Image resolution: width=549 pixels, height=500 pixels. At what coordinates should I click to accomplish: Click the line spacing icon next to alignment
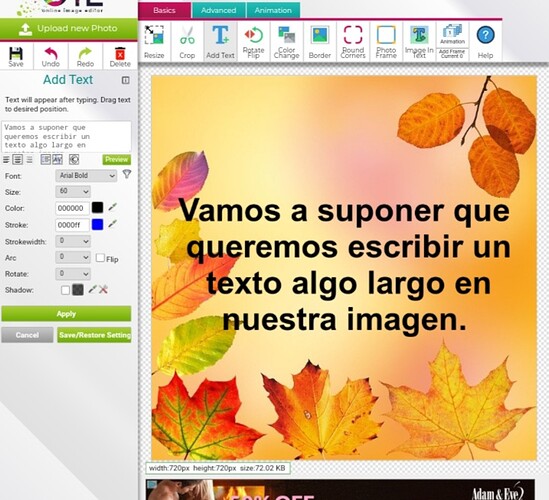click(x=46, y=160)
